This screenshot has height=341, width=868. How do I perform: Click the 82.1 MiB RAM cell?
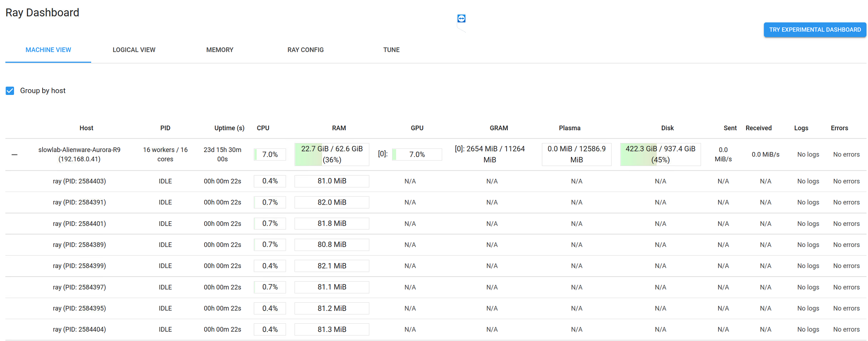pyautogui.click(x=332, y=266)
